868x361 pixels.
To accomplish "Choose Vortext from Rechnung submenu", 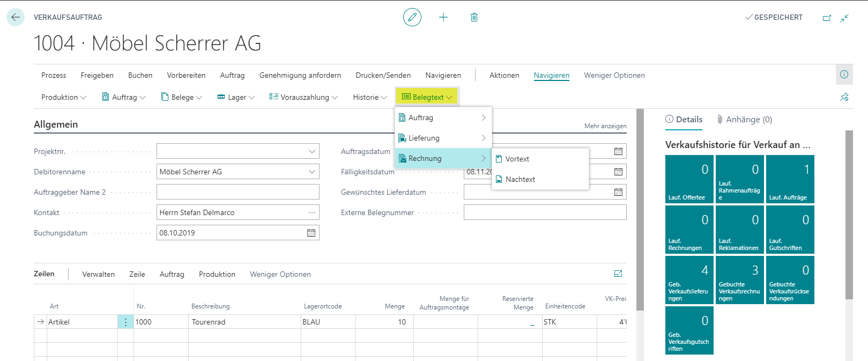I will [540, 159].
